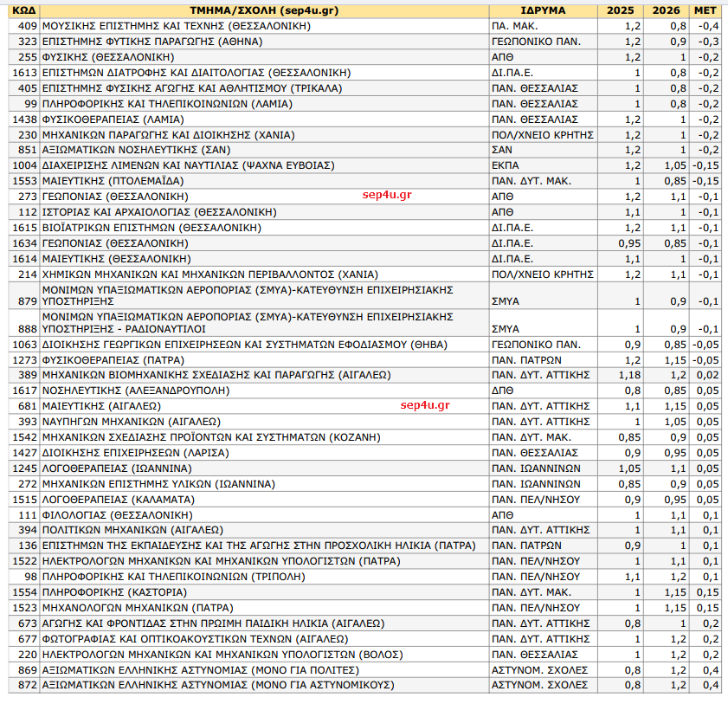Viewport: 728px width, 704px height.
Task: Select ΔΙΑΧΕΙΡΙΣΗΣ ΛΙΜΕΝΩΝ ΚΑΙ ΝΑΥΤΙΛΙΑΣ (ΨΑΧΝΑ ΕΥΒΟΙΑΣ) row
Action: [x=188, y=165]
